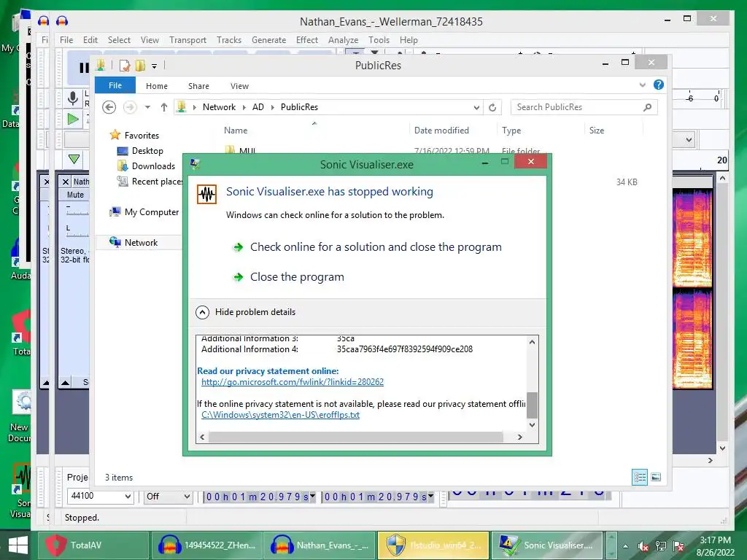The height and width of the screenshot is (560, 747).
Task: Open the Tracks menu in Audacity
Action: (228, 40)
